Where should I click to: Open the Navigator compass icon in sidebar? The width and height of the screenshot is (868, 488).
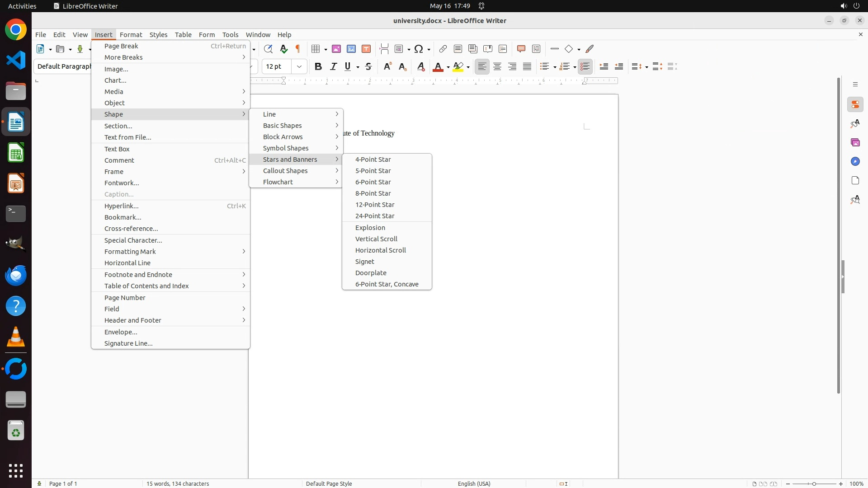coord(855,162)
